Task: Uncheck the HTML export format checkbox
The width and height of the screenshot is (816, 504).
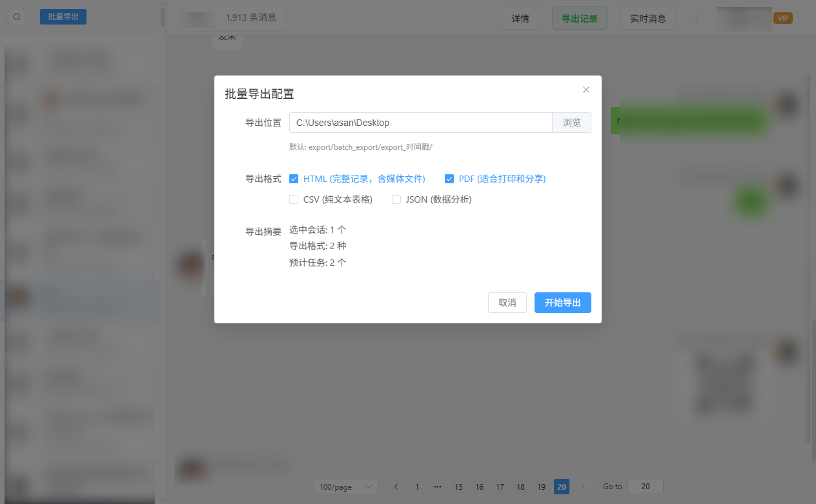Action: [294, 179]
